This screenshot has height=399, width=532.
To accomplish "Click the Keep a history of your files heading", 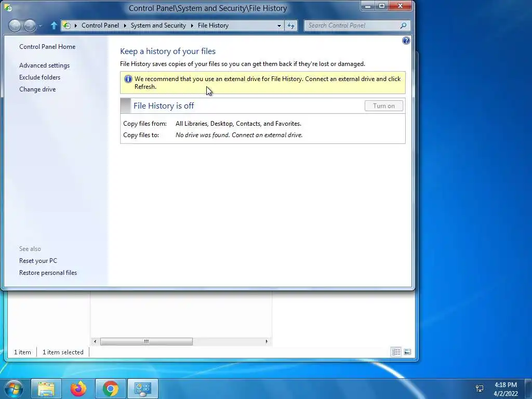I will 168,51.
